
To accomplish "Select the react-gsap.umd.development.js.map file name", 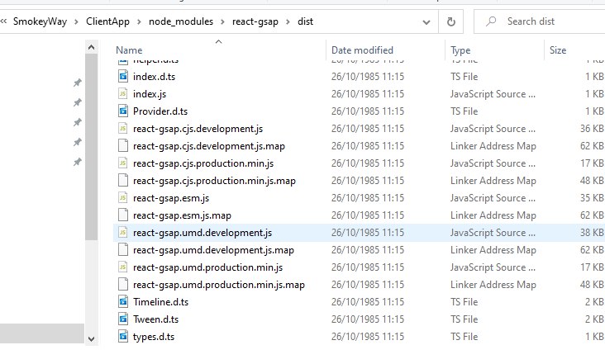I will [x=213, y=250].
